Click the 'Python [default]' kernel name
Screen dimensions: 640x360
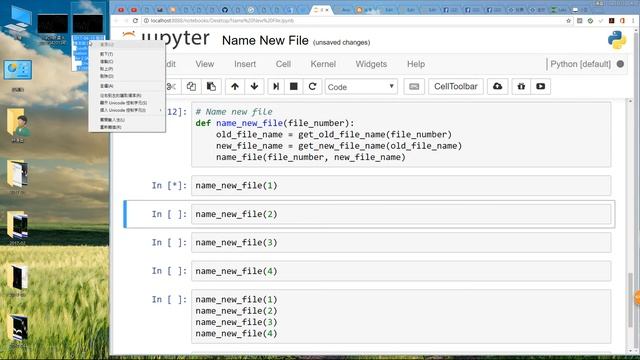click(x=580, y=64)
